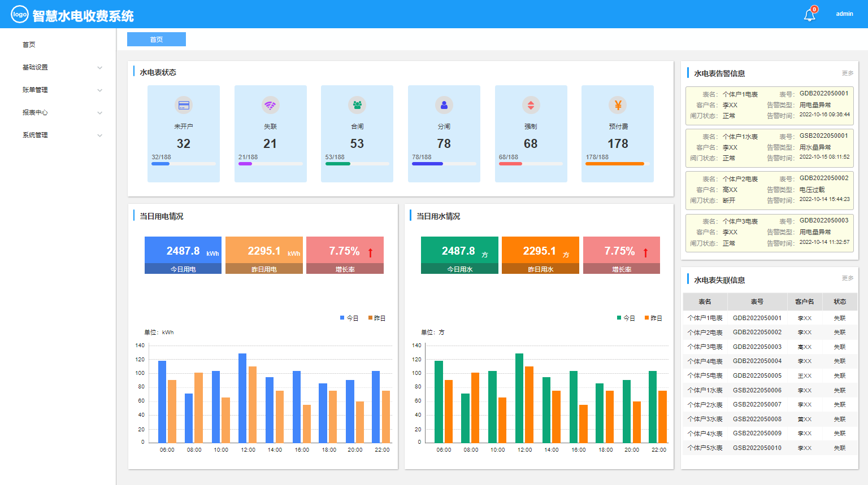Expand the 基础设置 menu
Screen dimensions: 868x485
pyautogui.click(x=61, y=67)
